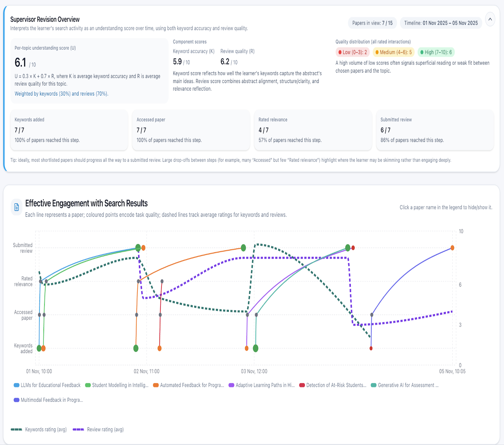Screen dimensions: 504x445
Task: Click the weighted by keywords and reviews link
Action: click(x=62, y=94)
